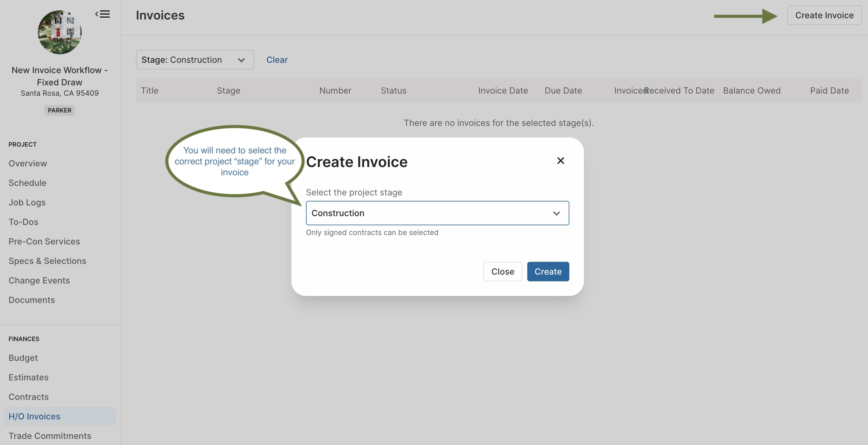Select To-Dos in the project menu
This screenshot has height=445, width=868.
[23, 222]
